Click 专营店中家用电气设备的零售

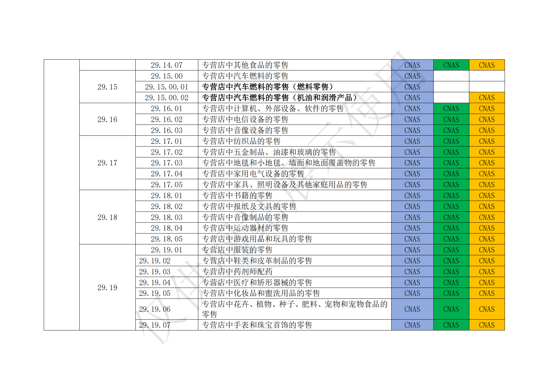point(253,174)
